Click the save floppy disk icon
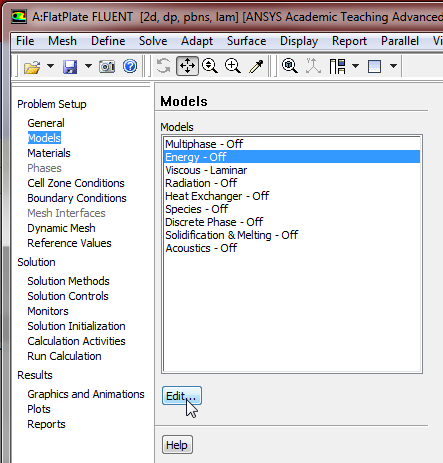Viewport: 443px width, 463px height. tap(70, 66)
